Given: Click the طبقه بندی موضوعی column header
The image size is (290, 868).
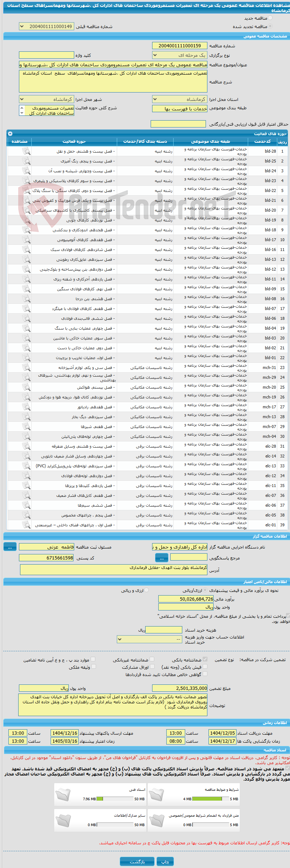Looking at the screenshot, I should point(211,141).
